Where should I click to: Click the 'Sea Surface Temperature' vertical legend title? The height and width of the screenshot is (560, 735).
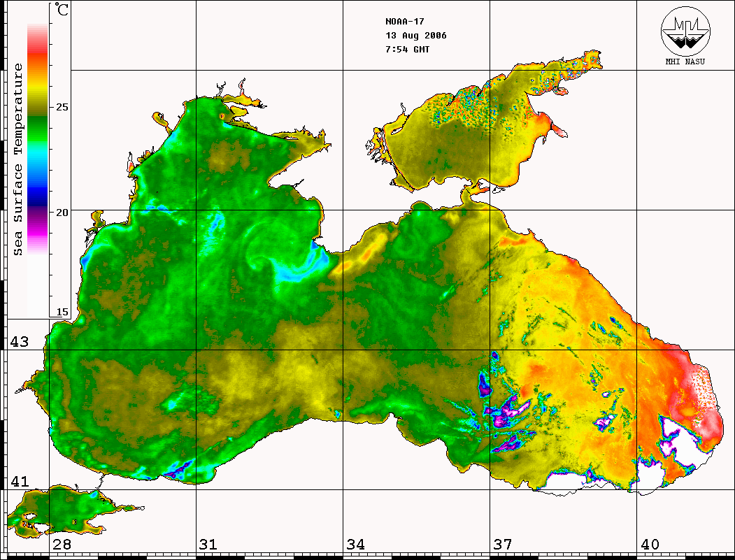click(17, 159)
